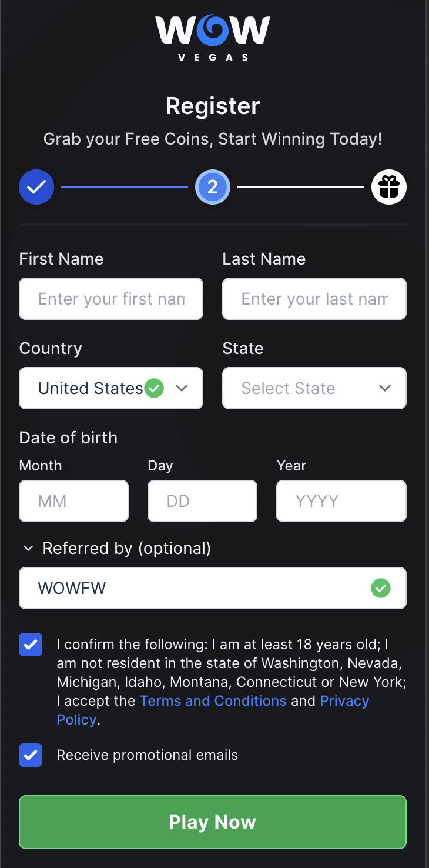429x868 pixels.
Task: Disable receiving promotional emails
Action: (x=31, y=755)
